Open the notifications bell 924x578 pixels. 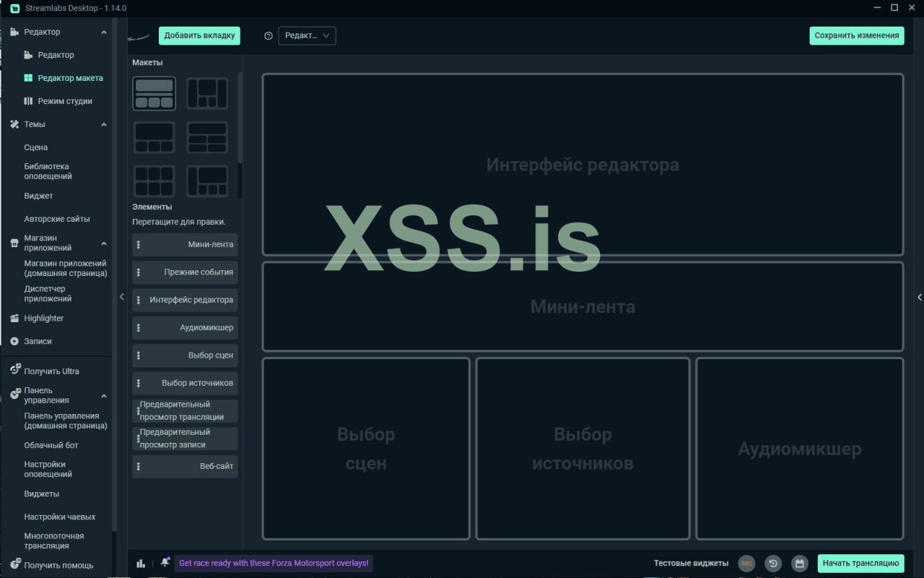pos(165,562)
